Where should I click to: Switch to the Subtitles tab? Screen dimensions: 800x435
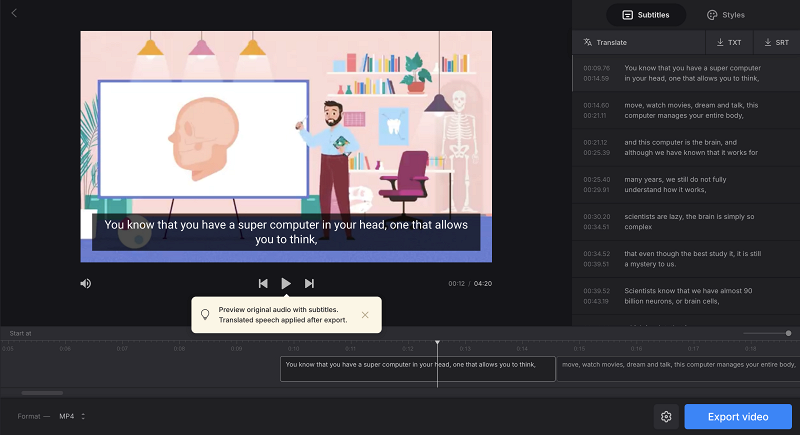point(645,15)
